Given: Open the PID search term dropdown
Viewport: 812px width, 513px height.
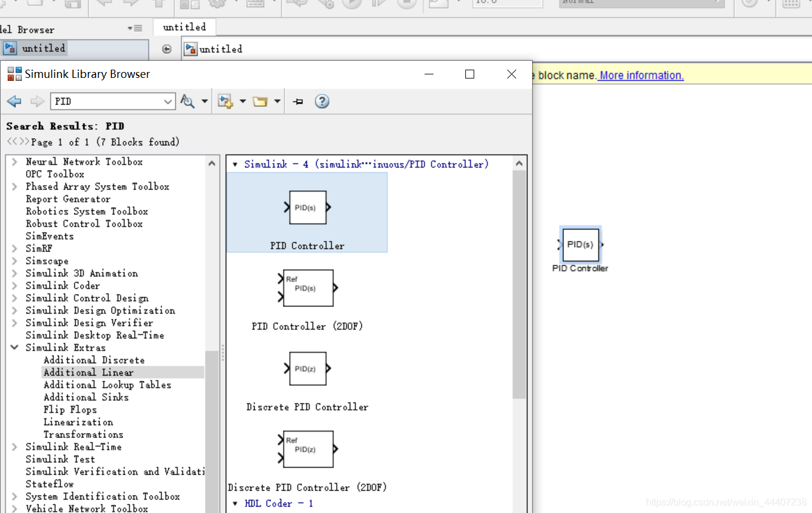Looking at the screenshot, I should pos(168,102).
